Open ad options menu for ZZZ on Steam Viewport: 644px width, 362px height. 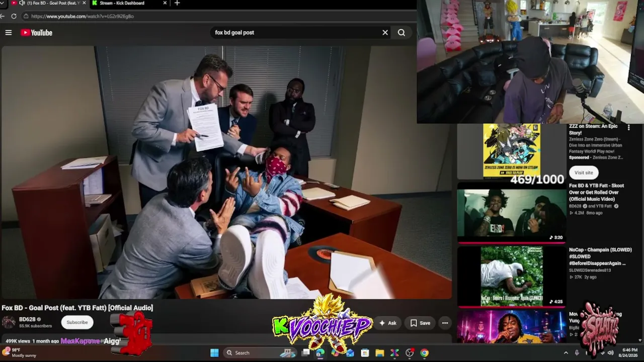pyautogui.click(x=628, y=128)
